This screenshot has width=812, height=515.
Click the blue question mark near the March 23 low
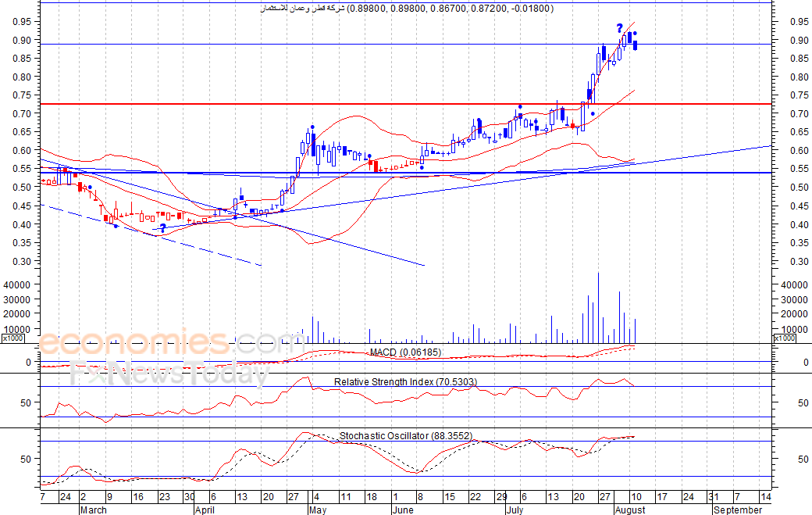(163, 228)
